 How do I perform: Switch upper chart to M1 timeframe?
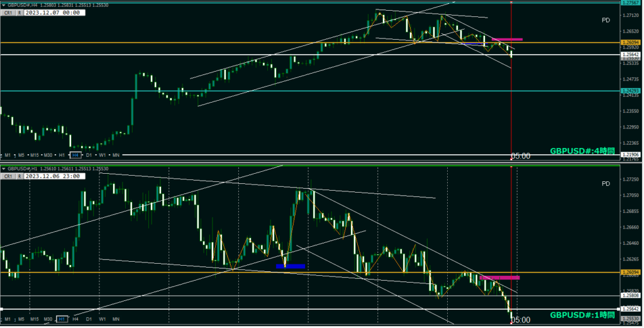tap(8, 155)
